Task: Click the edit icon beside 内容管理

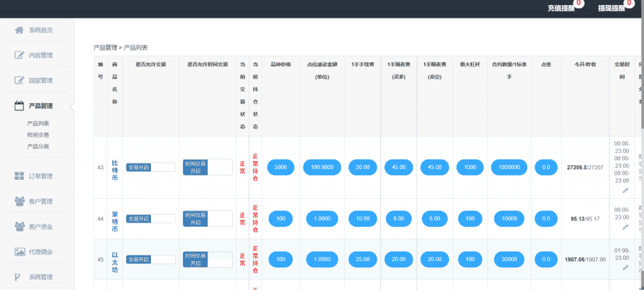Action: pos(19,55)
